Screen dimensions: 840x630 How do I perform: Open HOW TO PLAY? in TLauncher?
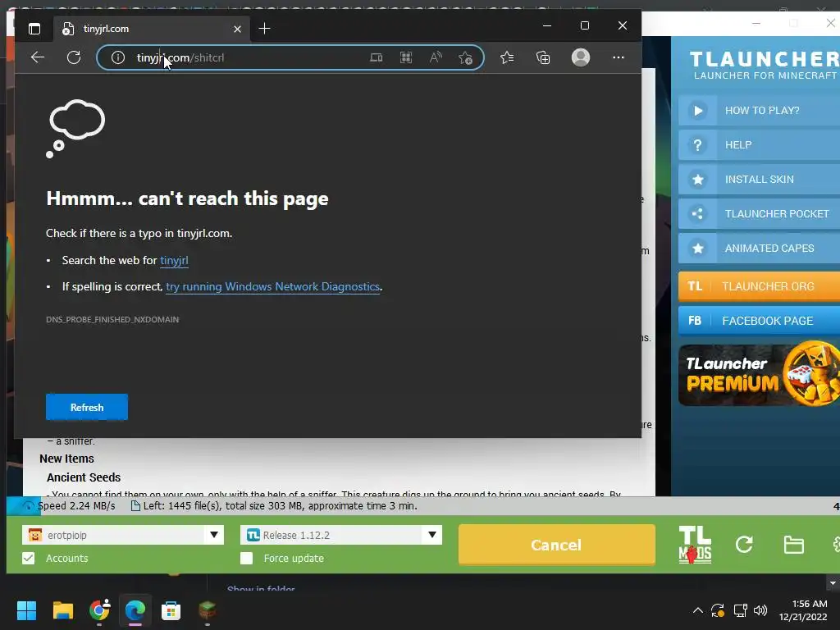pyautogui.click(x=759, y=111)
